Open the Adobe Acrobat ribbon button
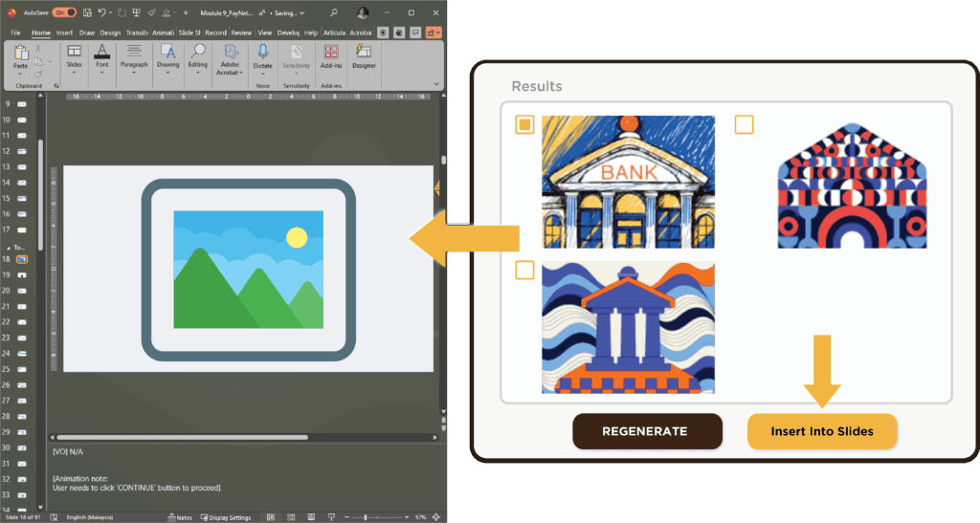The width and height of the screenshot is (980, 523). coord(230,59)
